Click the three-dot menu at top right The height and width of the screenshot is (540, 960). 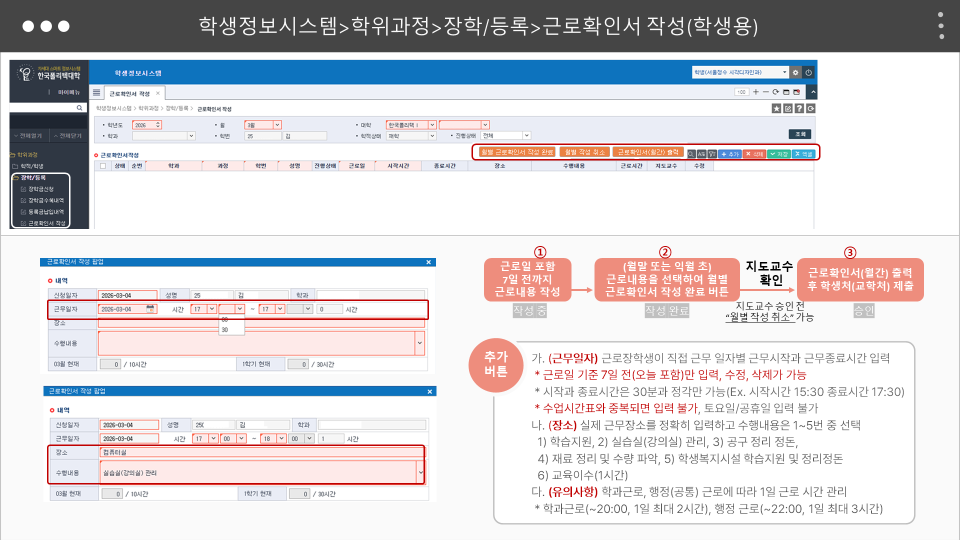pos(940,26)
